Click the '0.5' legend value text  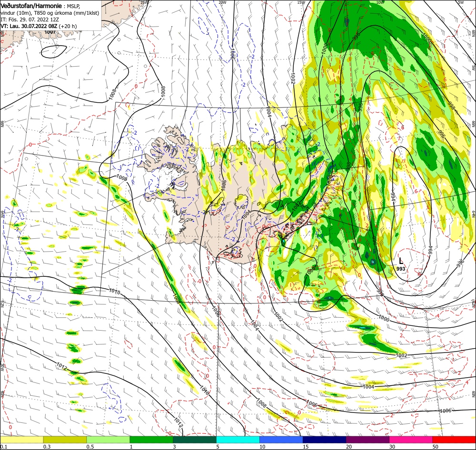coord(90,447)
